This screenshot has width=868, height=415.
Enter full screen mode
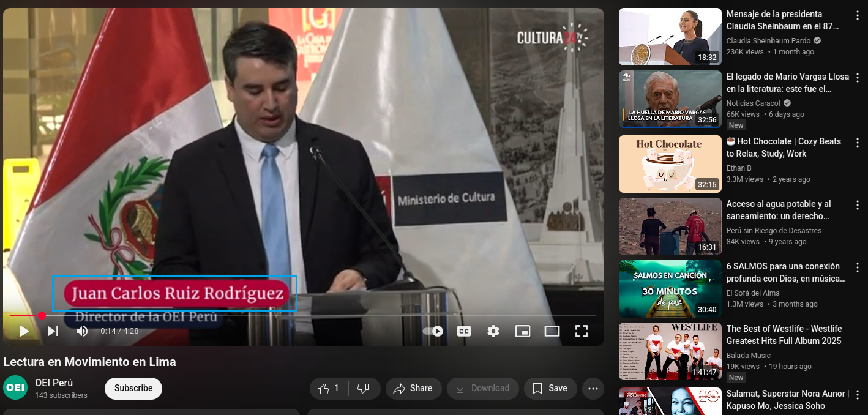582,331
